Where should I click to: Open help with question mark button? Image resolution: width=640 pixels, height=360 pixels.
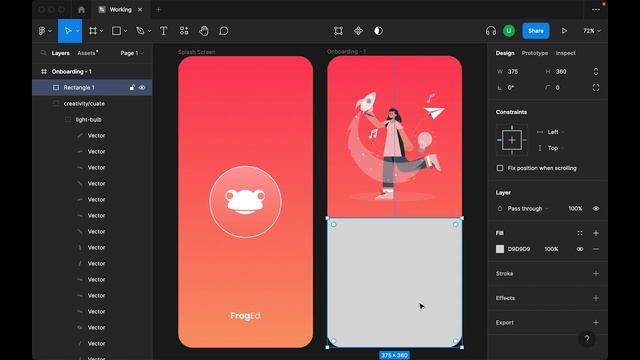click(x=587, y=339)
